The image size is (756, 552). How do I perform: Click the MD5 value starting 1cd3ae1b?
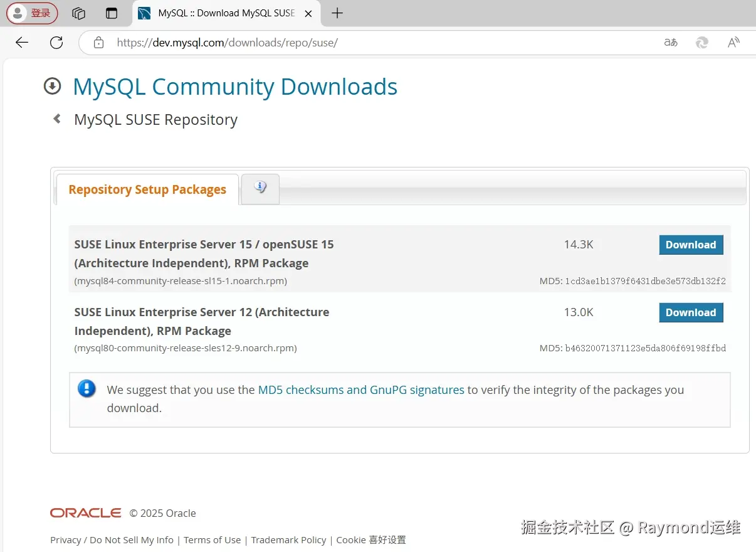point(646,281)
